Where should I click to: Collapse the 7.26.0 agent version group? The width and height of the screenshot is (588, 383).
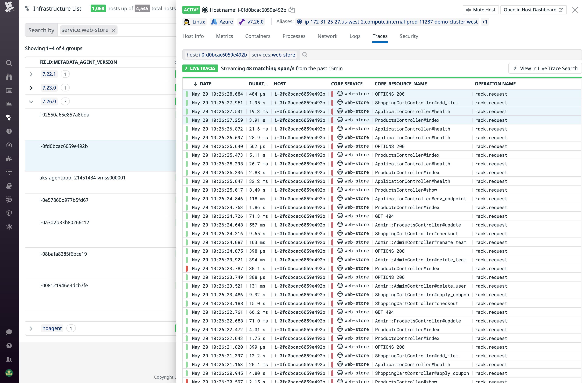tap(31, 101)
